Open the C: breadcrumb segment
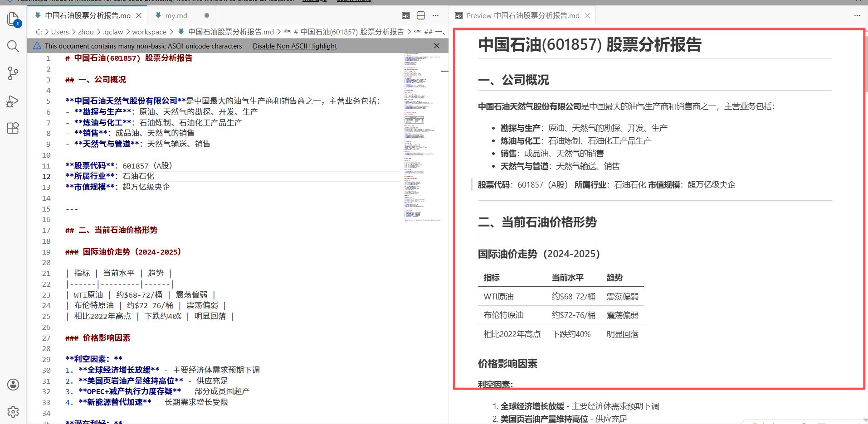868x424 pixels. (x=39, y=32)
